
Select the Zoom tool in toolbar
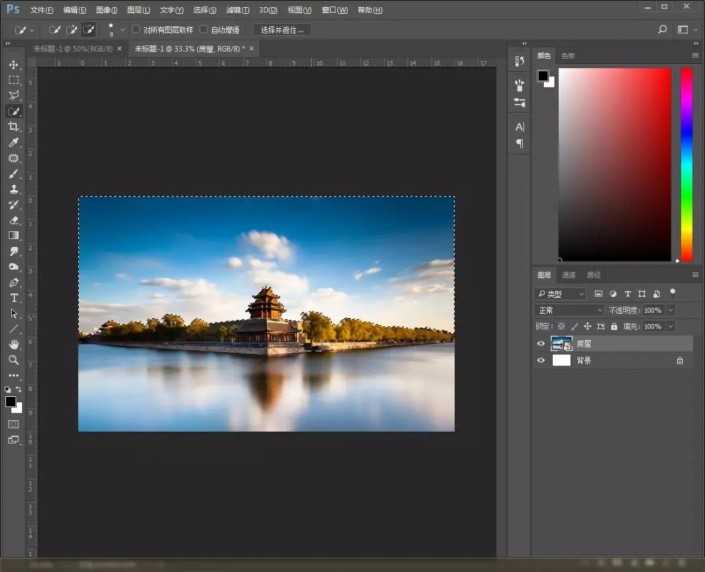coord(14,360)
